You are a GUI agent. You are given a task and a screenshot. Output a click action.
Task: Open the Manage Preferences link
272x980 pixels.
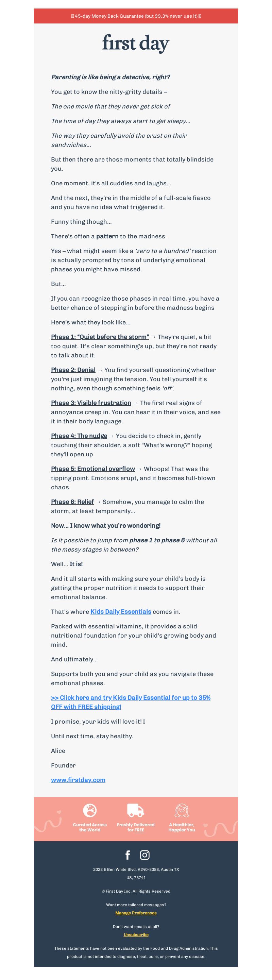[x=136, y=913]
